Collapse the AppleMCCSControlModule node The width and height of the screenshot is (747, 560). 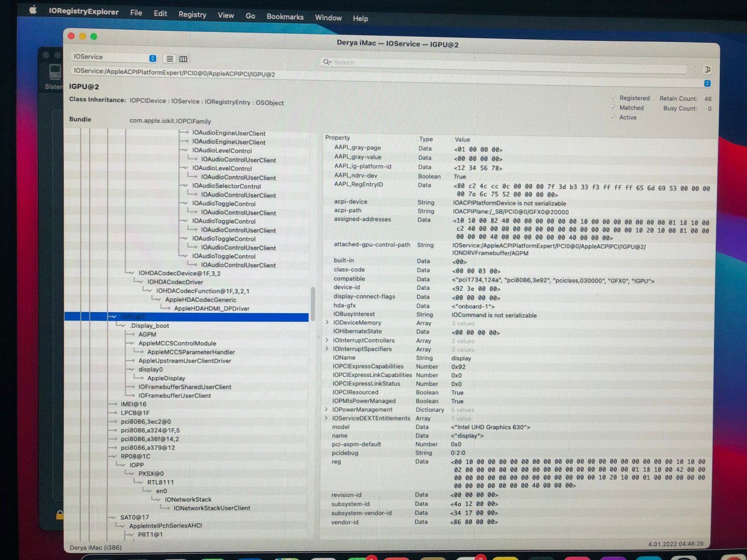[x=131, y=343]
